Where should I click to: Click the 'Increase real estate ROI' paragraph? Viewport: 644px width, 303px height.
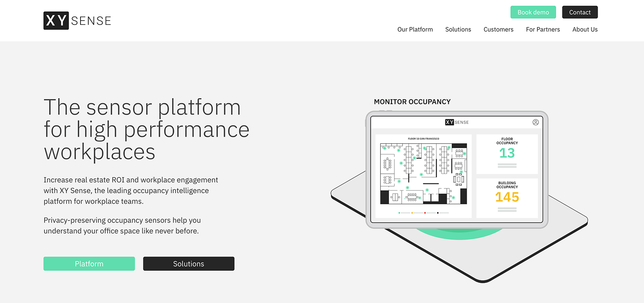tap(131, 190)
